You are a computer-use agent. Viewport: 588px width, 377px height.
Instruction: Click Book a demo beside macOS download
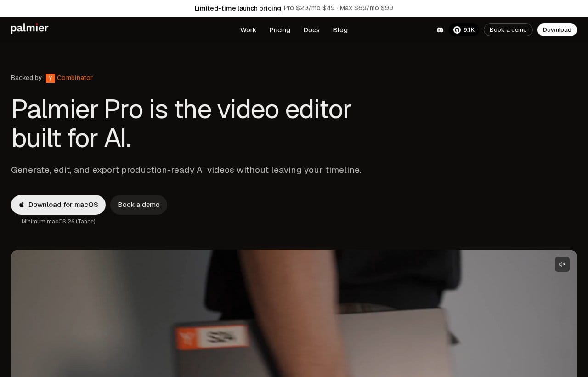coord(139,205)
